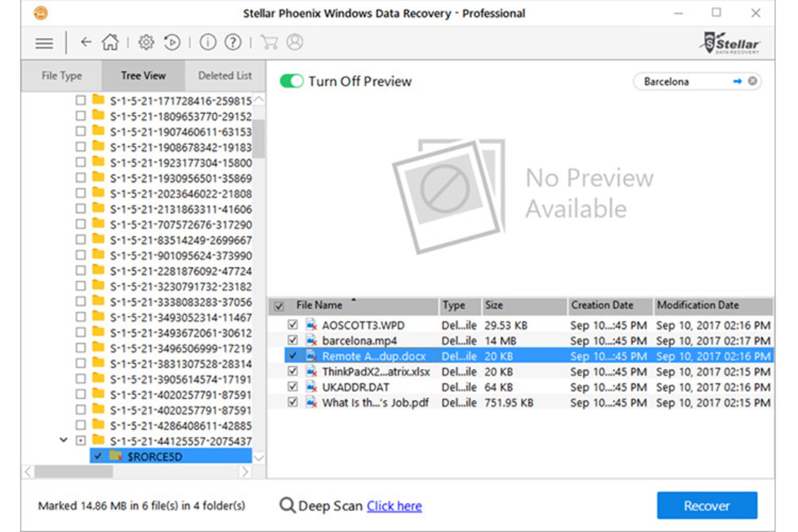
Task: Switch to the File Type tab
Action: pyautogui.click(x=62, y=76)
